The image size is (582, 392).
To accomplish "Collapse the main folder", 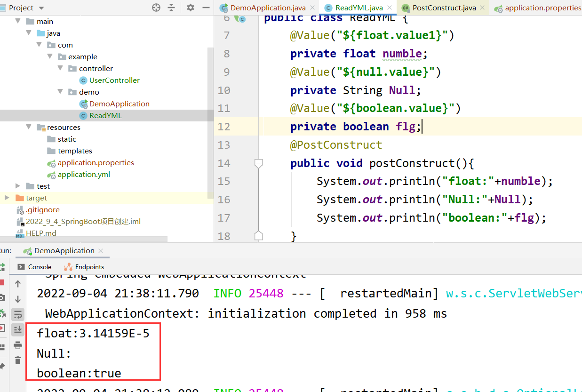I will 18,21.
